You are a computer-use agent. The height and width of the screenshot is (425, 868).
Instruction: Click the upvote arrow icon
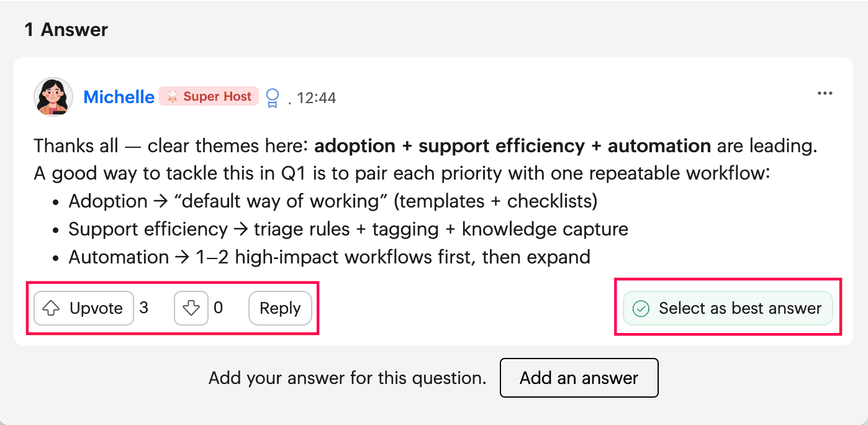point(51,308)
